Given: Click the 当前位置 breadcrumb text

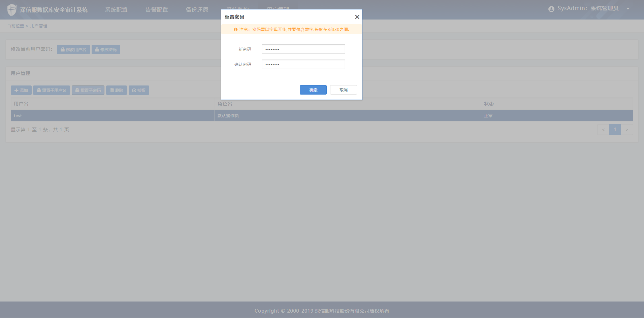Looking at the screenshot, I should pyautogui.click(x=15, y=26).
